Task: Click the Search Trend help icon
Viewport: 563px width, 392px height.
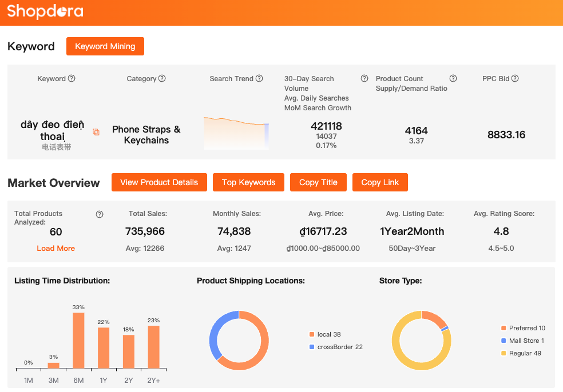Action: (259, 79)
